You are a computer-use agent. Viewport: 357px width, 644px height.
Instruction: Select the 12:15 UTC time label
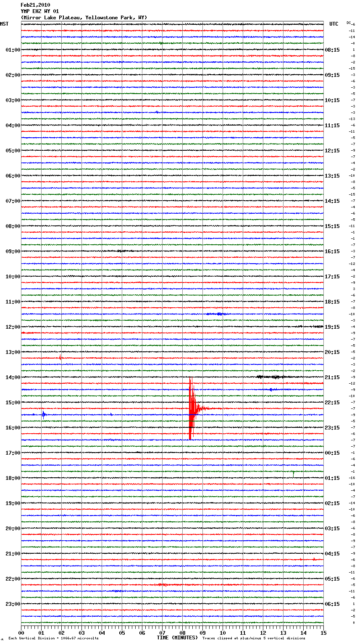tap(332, 151)
